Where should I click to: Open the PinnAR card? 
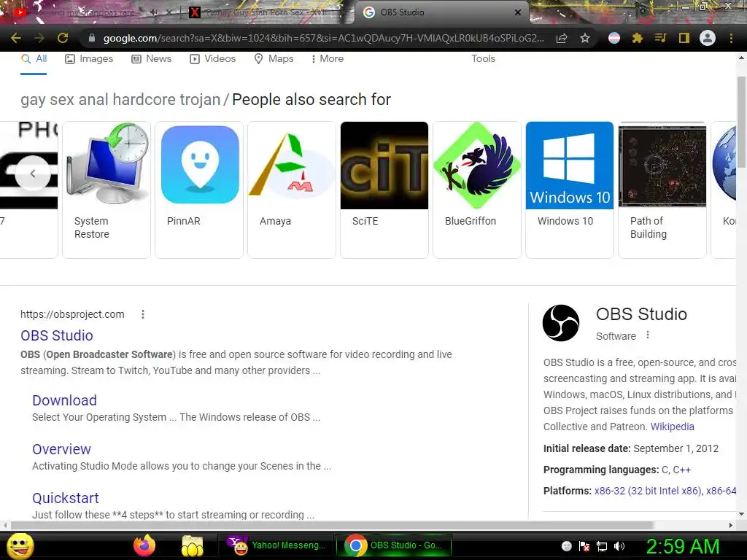(x=199, y=190)
